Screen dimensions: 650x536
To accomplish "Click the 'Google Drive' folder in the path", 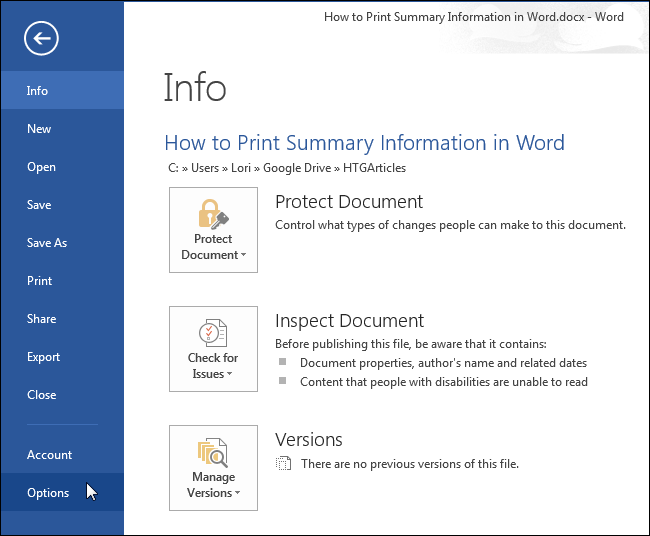I will 297,168.
